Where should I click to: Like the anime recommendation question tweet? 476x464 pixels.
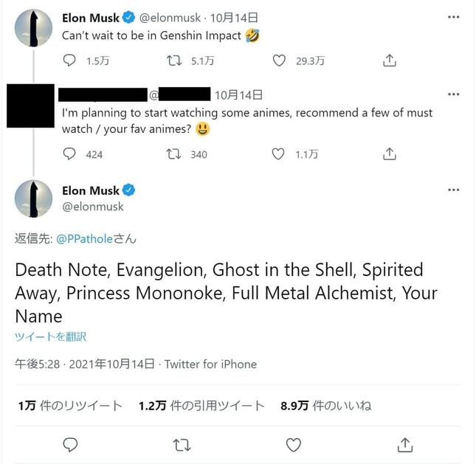pos(279,154)
